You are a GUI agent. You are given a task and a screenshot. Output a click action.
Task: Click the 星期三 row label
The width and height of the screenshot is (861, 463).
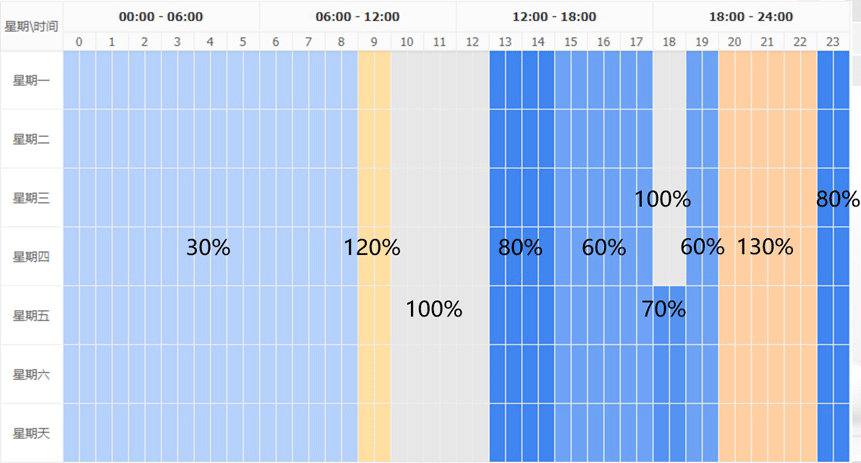pyautogui.click(x=31, y=198)
